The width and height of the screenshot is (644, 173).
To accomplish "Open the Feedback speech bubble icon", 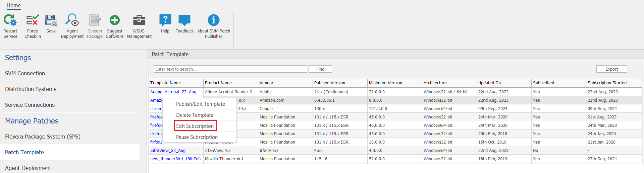I will coord(184,21).
